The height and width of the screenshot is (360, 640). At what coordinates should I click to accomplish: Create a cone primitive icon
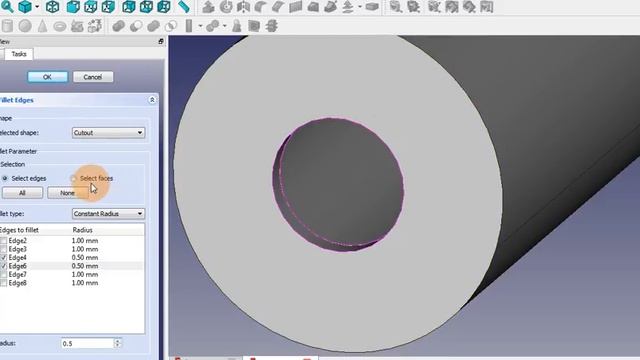coord(42,26)
